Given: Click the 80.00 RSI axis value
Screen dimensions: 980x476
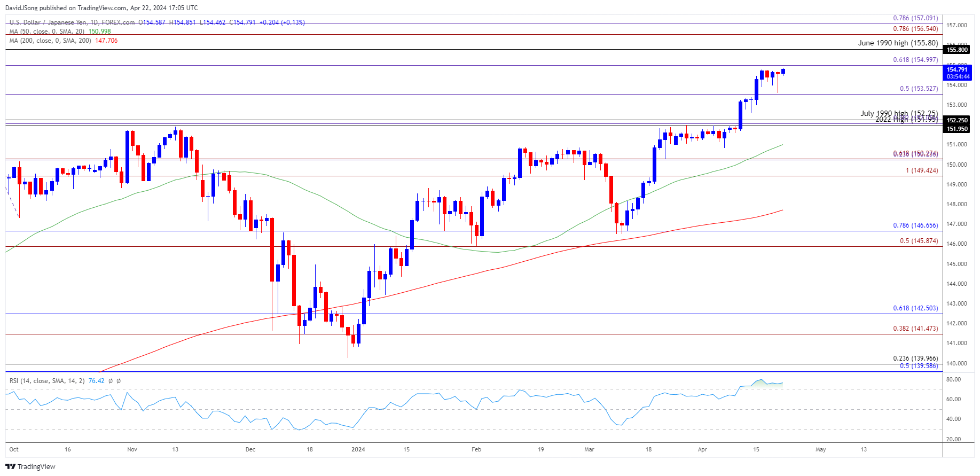Looking at the screenshot, I should tap(953, 379).
